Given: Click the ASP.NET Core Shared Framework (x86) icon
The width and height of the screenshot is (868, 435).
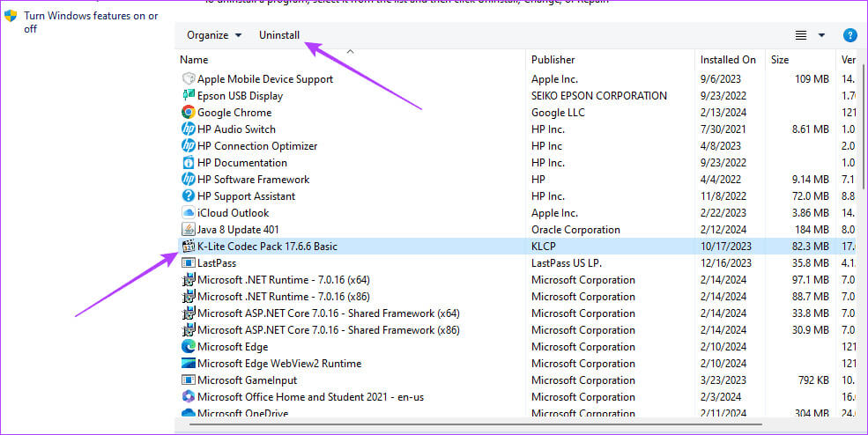Looking at the screenshot, I should coord(189,330).
